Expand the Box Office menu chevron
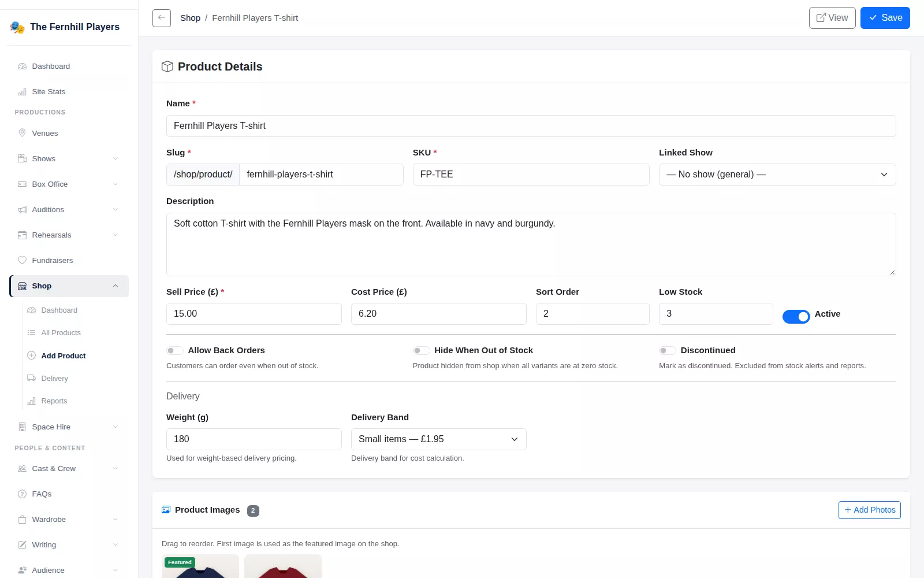924x578 pixels. click(115, 184)
